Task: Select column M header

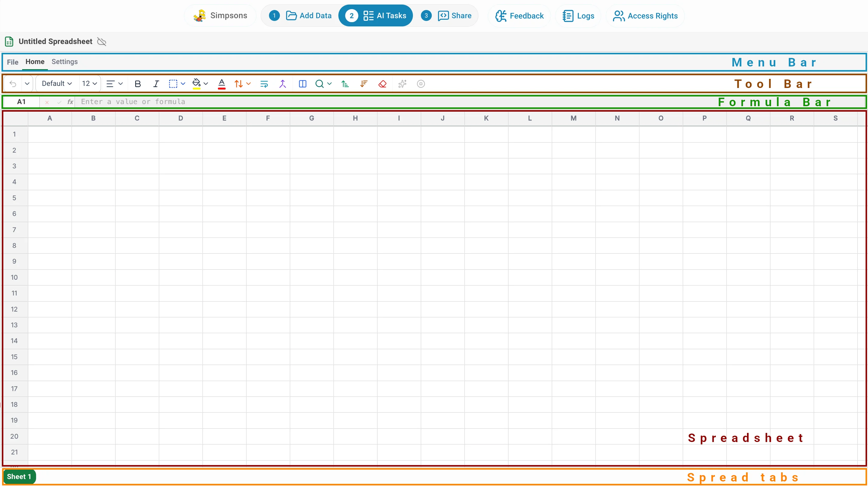Action: click(x=574, y=118)
